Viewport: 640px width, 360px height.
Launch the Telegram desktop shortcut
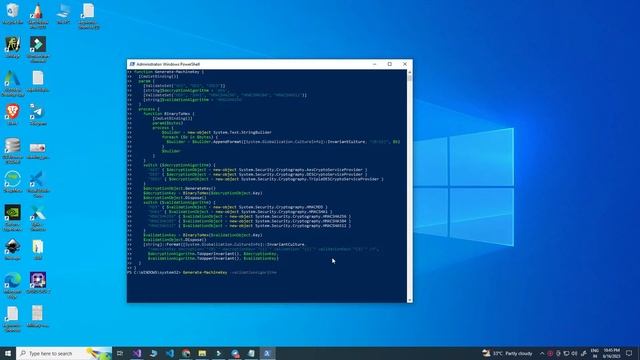coord(38,114)
